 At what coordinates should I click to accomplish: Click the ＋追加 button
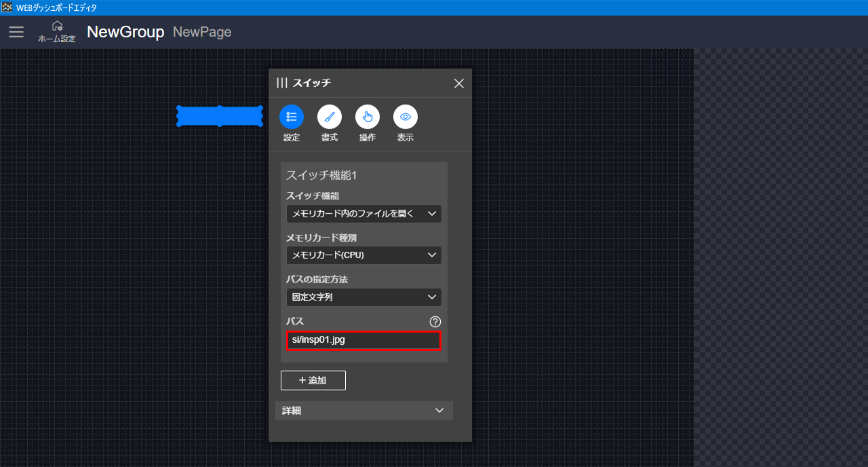tap(313, 381)
